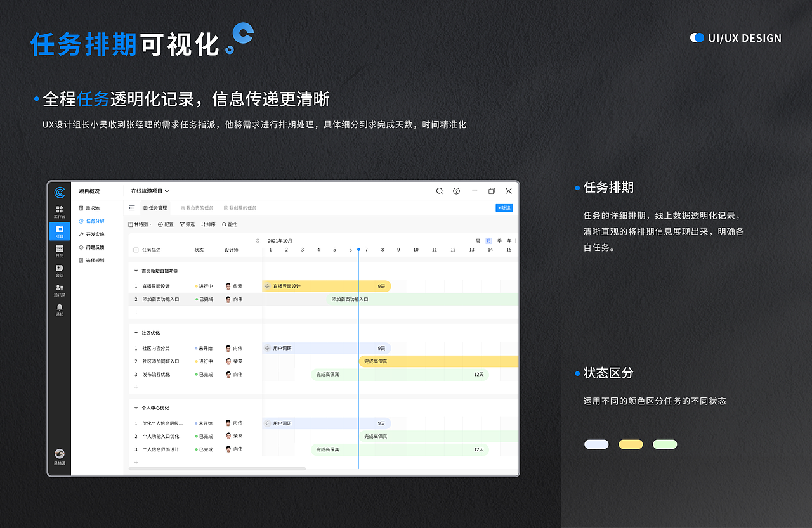This screenshot has width=812, height=528.
Task: Select the 日历 calendar icon in sidebar
Action: pyautogui.click(x=59, y=250)
